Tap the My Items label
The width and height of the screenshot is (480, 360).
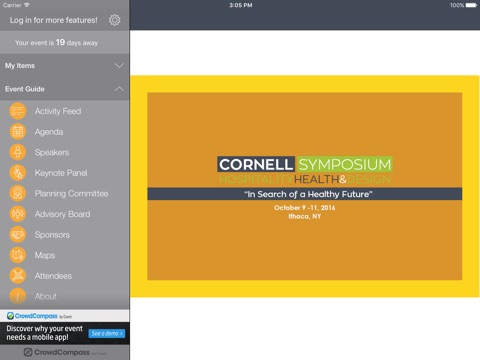[20, 66]
